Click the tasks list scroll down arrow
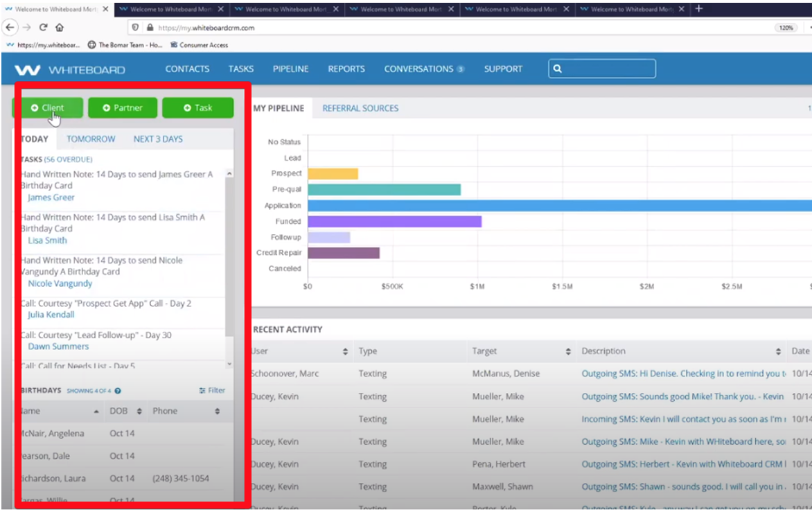This screenshot has width=812, height=510. pos(229,364)
